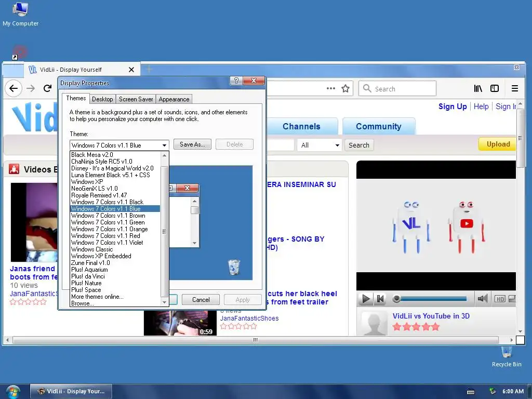Screen dimensions: 532x399
Task: Click Display Properties help question button
Action: 236,81
